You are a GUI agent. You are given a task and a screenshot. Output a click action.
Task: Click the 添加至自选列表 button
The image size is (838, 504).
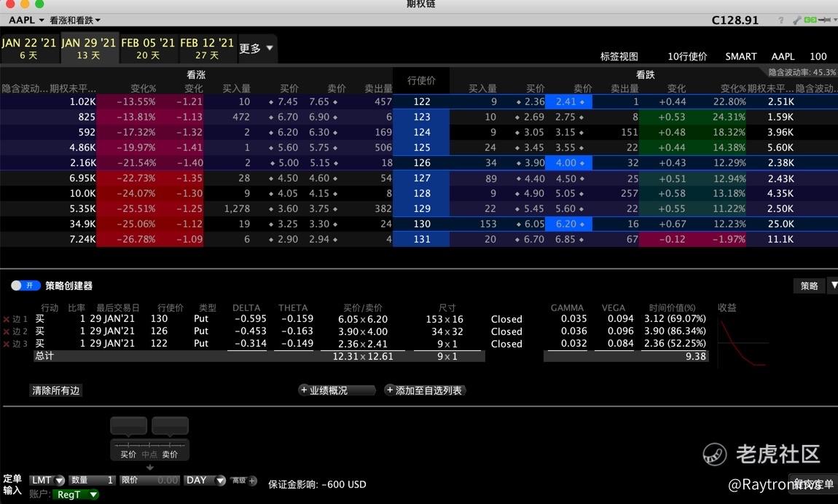pos(425,391)
